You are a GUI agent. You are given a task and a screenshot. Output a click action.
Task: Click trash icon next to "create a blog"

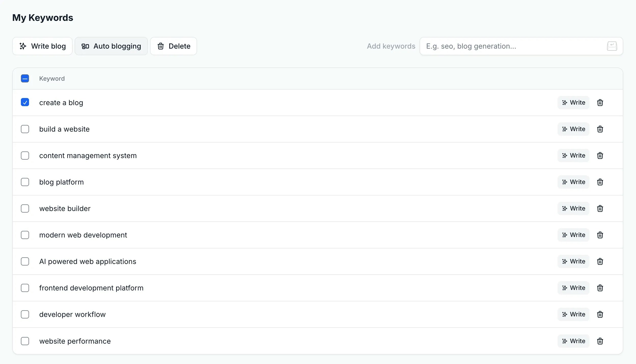coord(600,102)
